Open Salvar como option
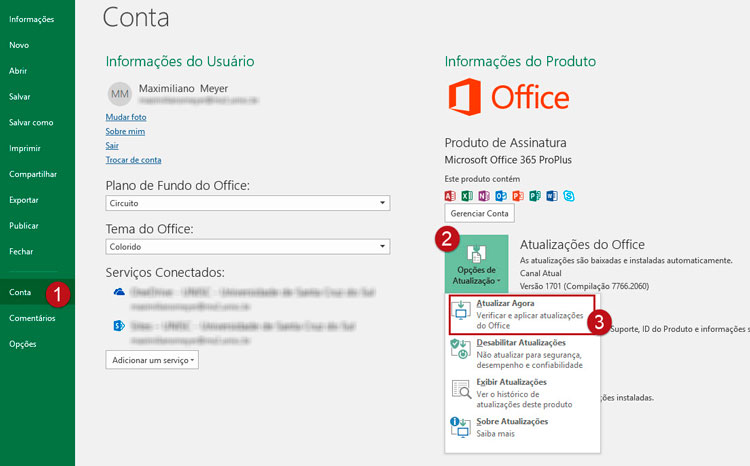750x466 pixels. 31,122
